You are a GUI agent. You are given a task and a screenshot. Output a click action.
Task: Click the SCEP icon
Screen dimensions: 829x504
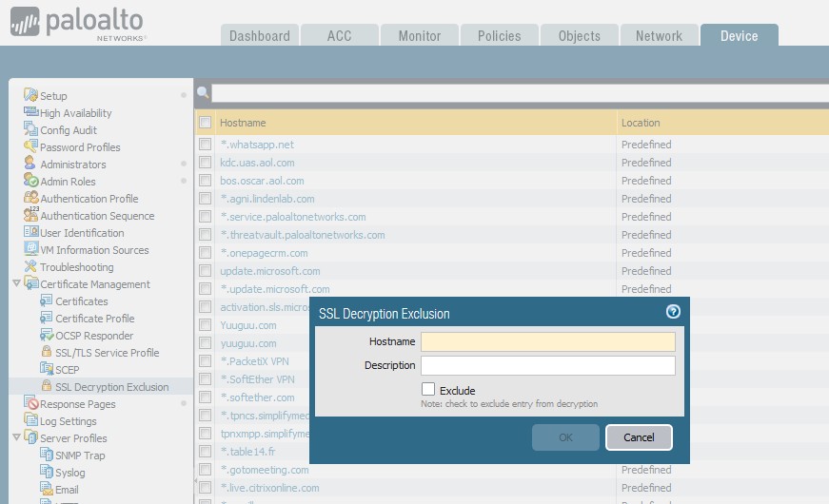47,369
